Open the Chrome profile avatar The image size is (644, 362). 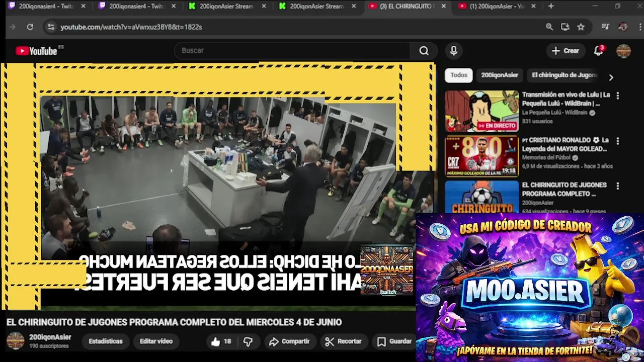coord(623,27)
